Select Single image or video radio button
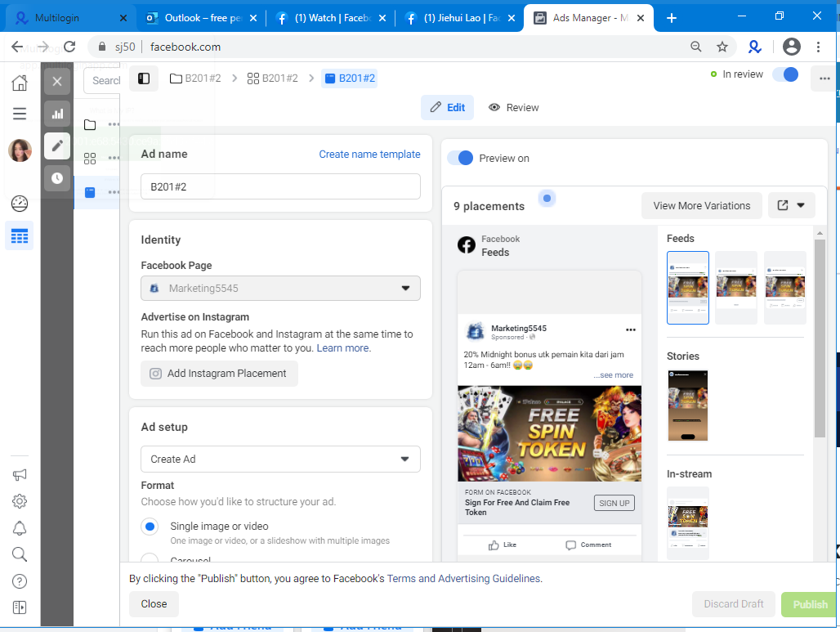This screenshot has width=840, height=632. tap(150, 527)
